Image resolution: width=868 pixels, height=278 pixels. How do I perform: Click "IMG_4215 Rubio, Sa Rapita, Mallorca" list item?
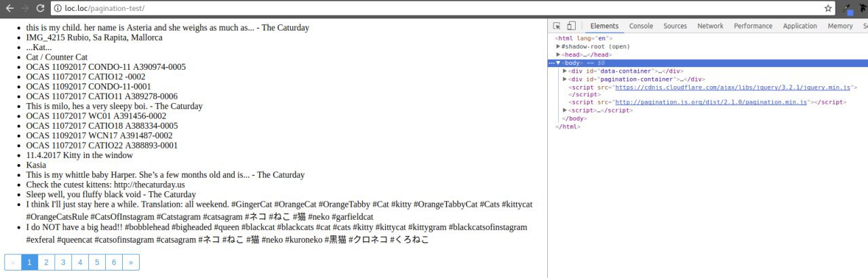point(94,38)
